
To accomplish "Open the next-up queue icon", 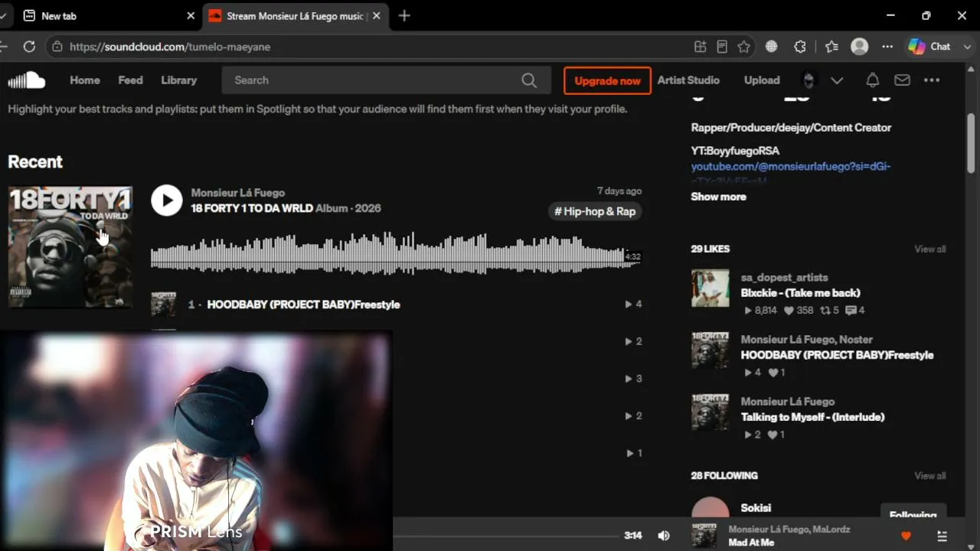I will tap(942, 536).
